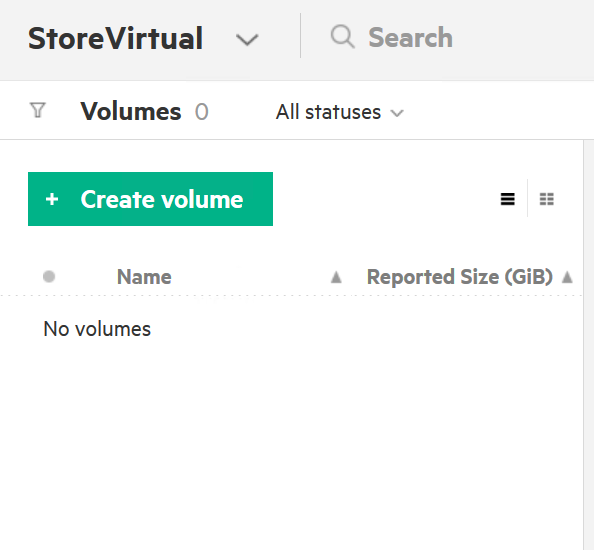Image resolution: width=594 pixels, height=550 pixels.
Task: Open the filter funnel icon
Action: click(38, 110)
